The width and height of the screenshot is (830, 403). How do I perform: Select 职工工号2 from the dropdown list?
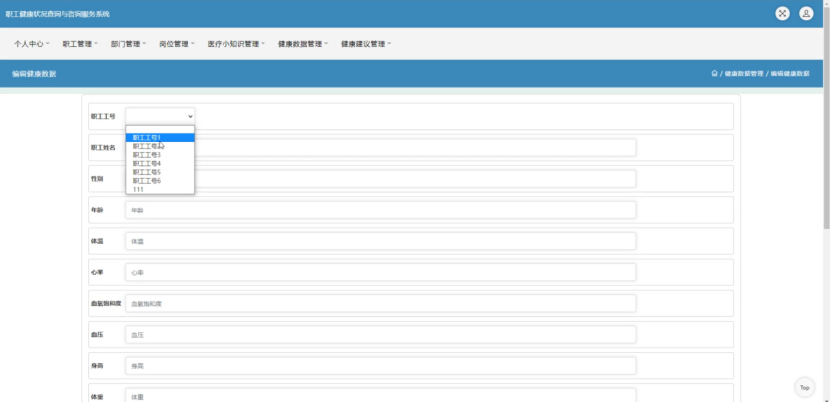pos(160,146)
